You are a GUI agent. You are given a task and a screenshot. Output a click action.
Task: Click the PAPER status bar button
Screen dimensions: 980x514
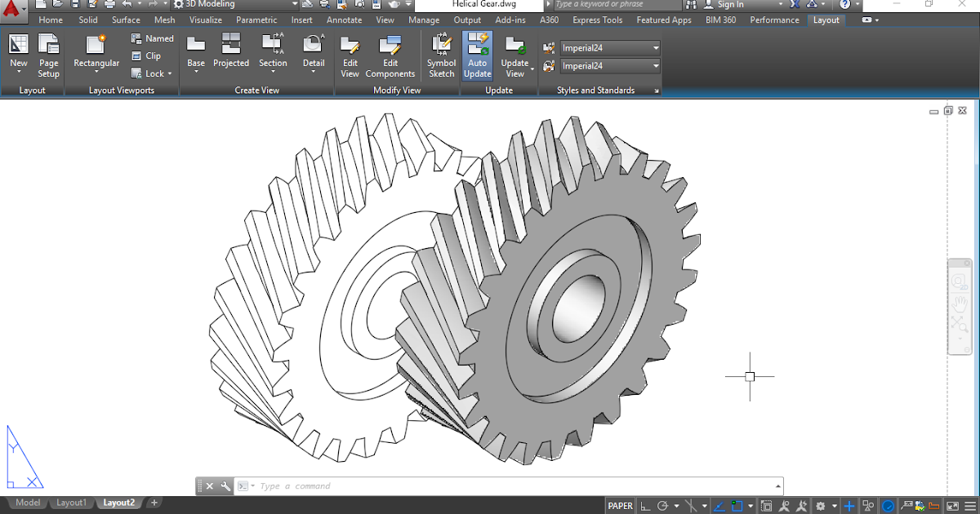click(x=620, y=506)
